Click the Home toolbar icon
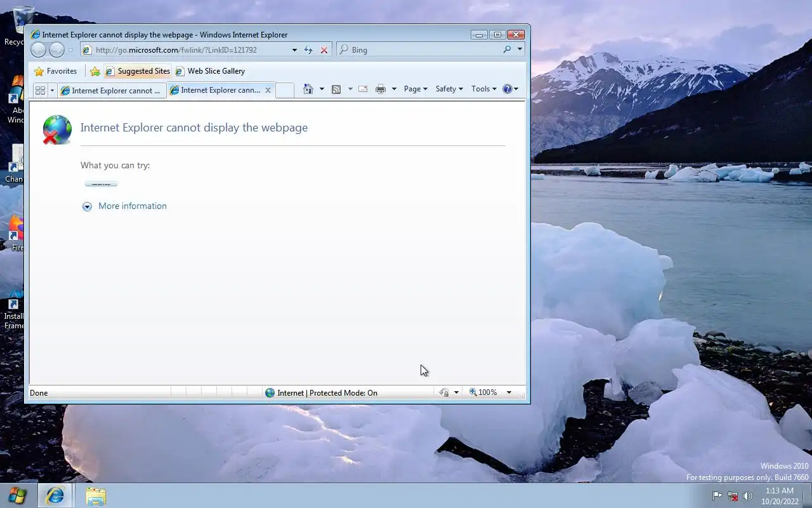 coord(308,89)
